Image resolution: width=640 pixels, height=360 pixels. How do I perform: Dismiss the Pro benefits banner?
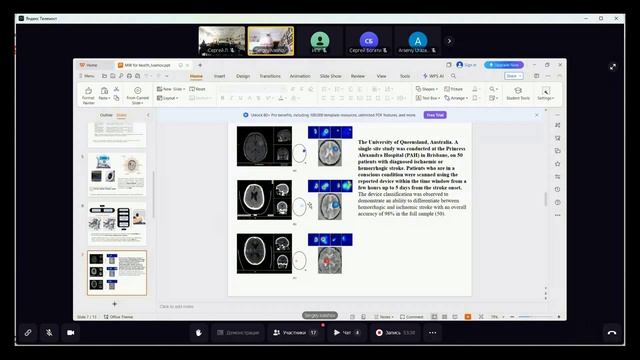click(x=537, y=115)
